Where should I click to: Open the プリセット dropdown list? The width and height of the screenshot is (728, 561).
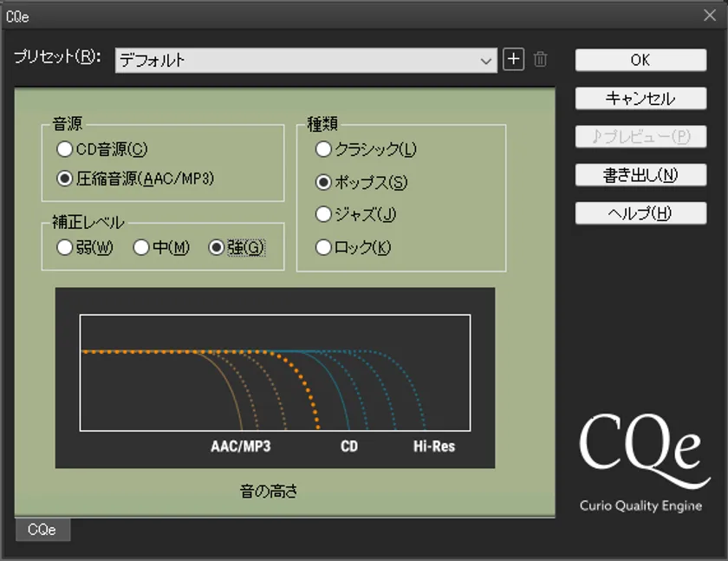point(306,61)
